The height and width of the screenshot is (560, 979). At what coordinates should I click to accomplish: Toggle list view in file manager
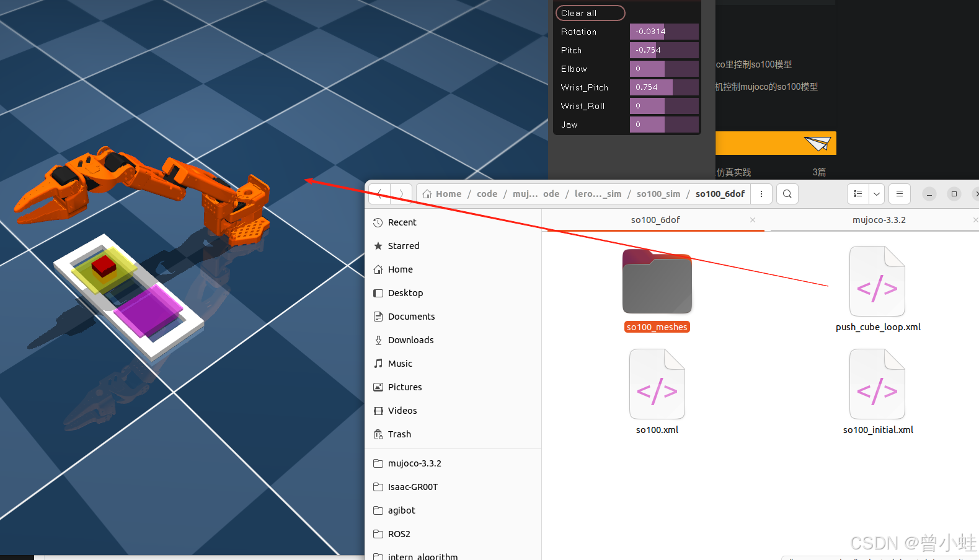pyautogui.click(x=858, y=194)
